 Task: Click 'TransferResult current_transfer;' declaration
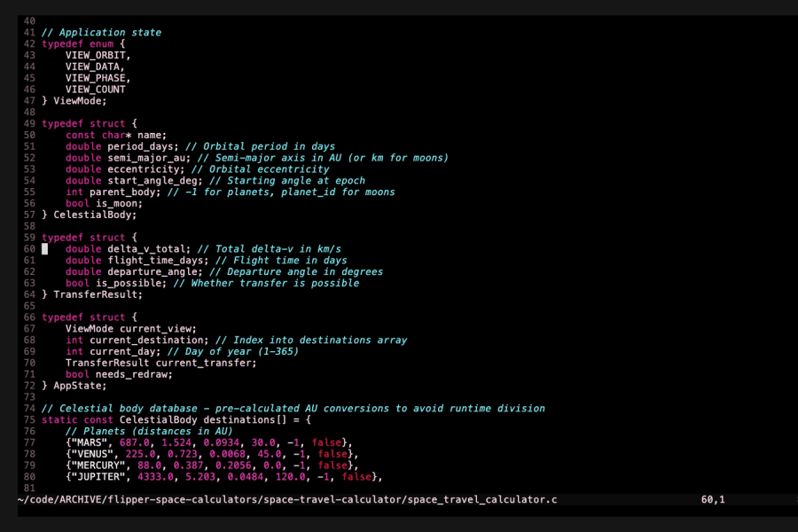pyautogui.click(x=160, y=363)
